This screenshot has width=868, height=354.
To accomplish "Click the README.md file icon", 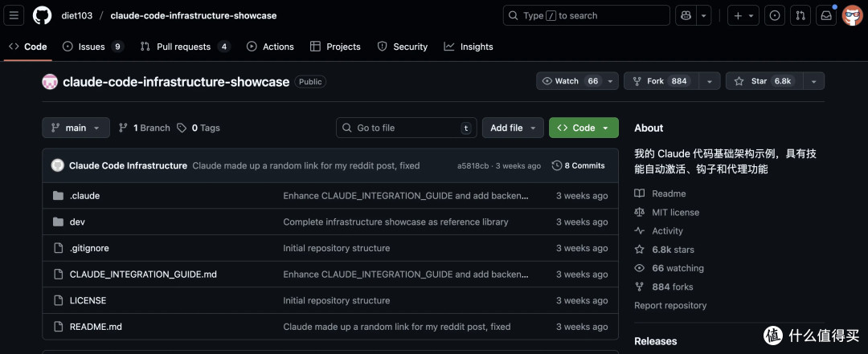I will coord(58,327).
